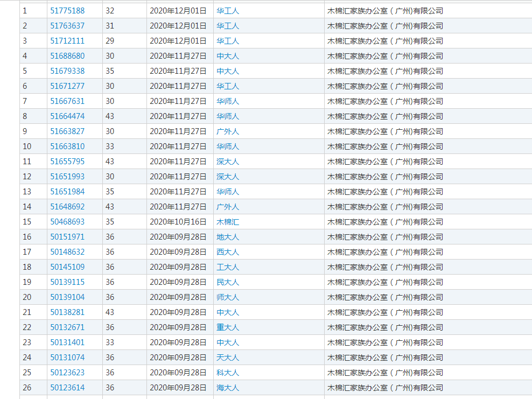Image resolution: width=532 pixels, height=399 pixels.
Task: Open registration number 51663810 link
Action: click(x=67, y=146)
